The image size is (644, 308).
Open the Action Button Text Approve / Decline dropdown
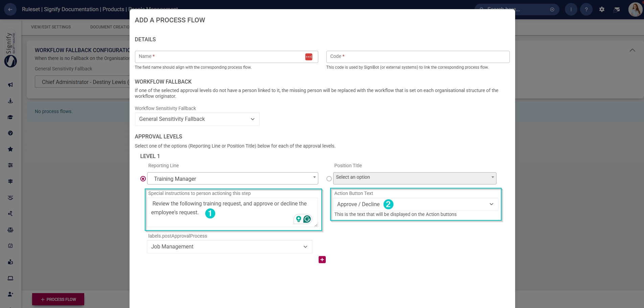point(416,204)
